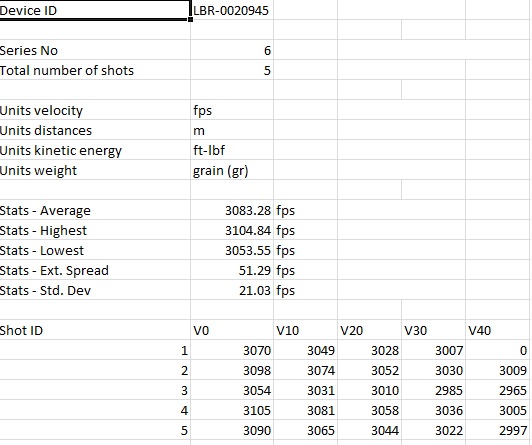
Task: Click the V20 column header
Action: click(369, 330)
